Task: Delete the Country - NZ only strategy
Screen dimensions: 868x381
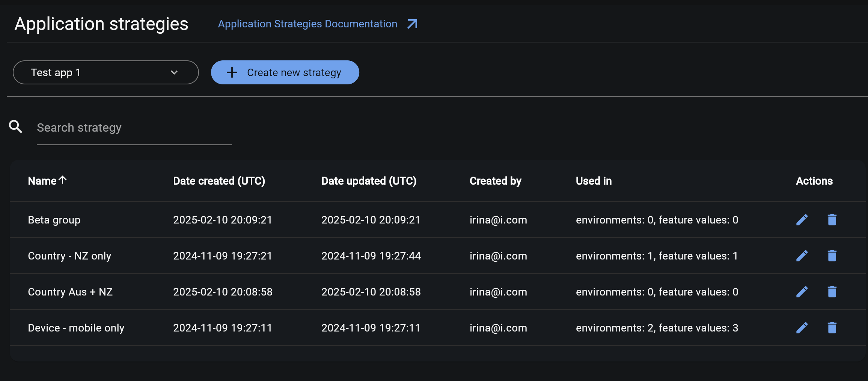Action: [x=832, y=256]
